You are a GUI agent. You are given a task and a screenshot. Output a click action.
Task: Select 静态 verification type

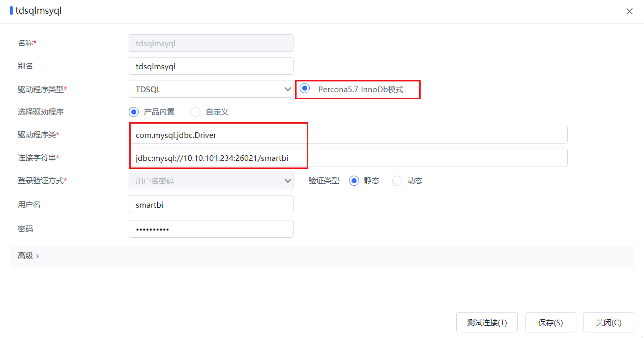click(x=354, y=181)
